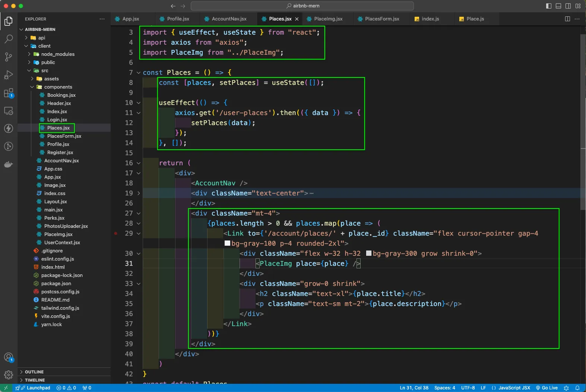The height and width of the screenshot is (392, 586).
Task: Fold the useEffect block at line 10
Action: coord(139,103)
